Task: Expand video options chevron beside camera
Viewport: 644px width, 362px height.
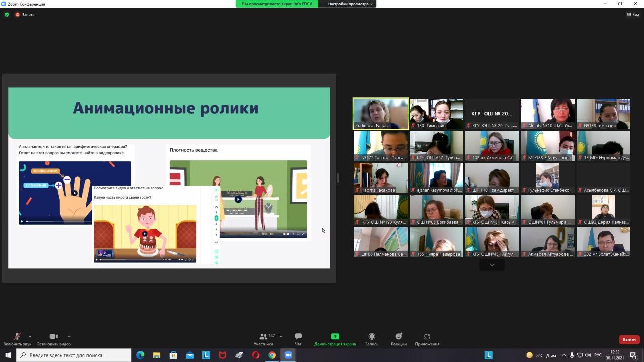Action: coord(69,336)
